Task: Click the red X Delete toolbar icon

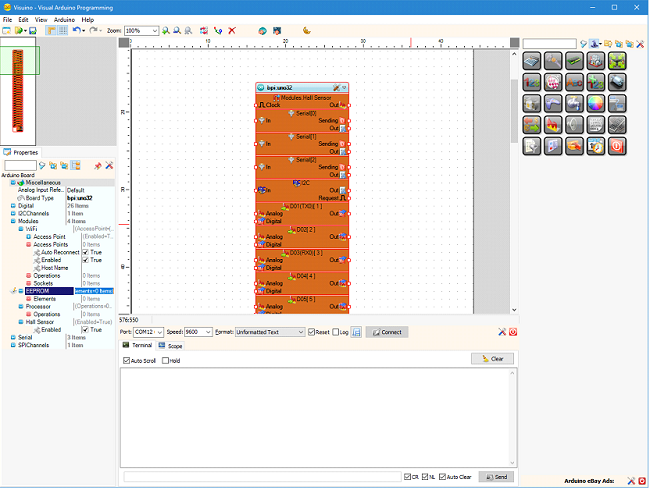Action: (232, 31)
